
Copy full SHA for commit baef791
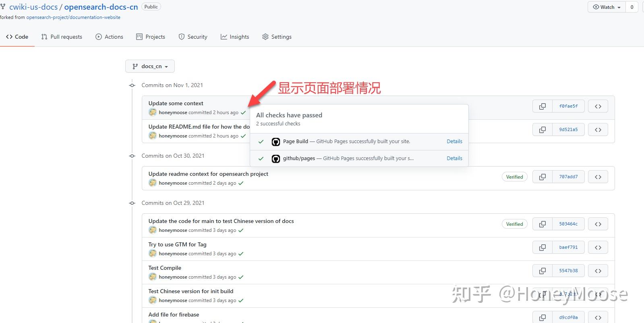[x=543, y=248]
